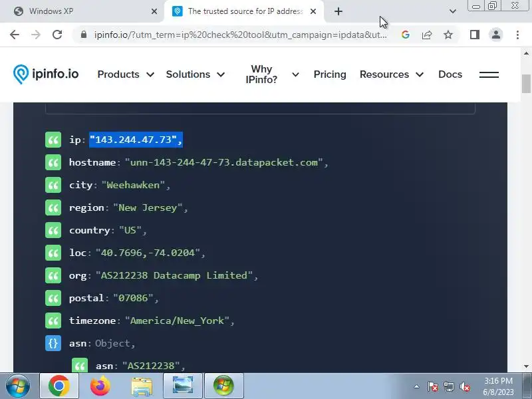
Task: Click the padlock site info icon
Action: point(84,35)
